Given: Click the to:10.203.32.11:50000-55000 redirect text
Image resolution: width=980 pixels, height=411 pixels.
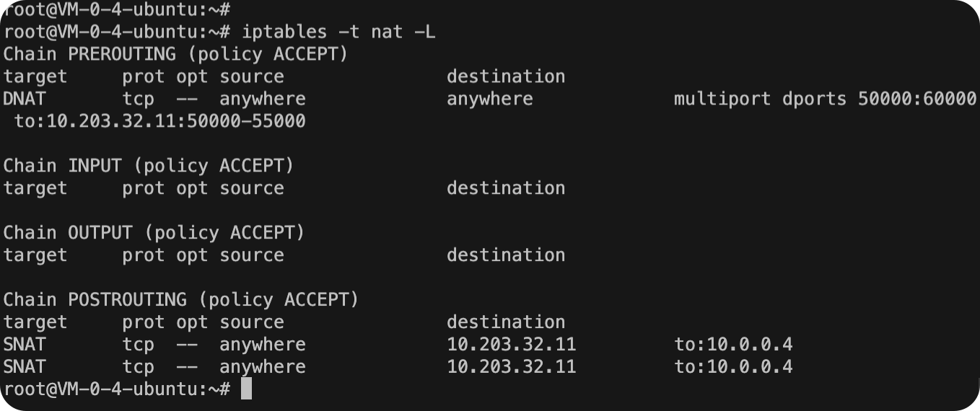Looking at the screenshot, I should pyautogui.click(x=159, y=120).
